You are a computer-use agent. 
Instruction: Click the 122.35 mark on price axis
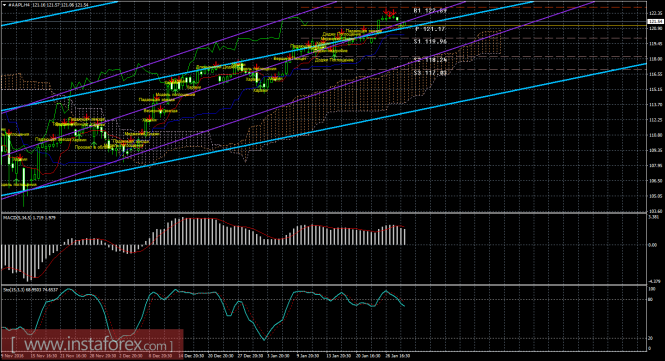click(x=655, y=13)
